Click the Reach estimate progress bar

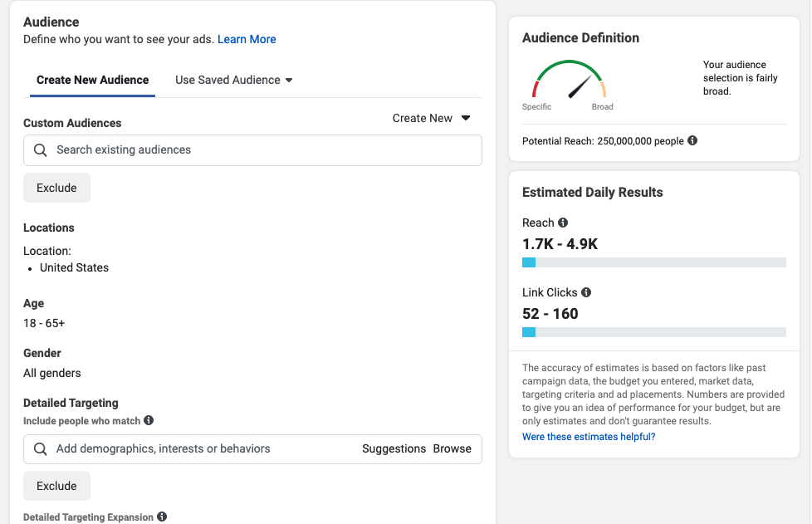tap(654, 262)
